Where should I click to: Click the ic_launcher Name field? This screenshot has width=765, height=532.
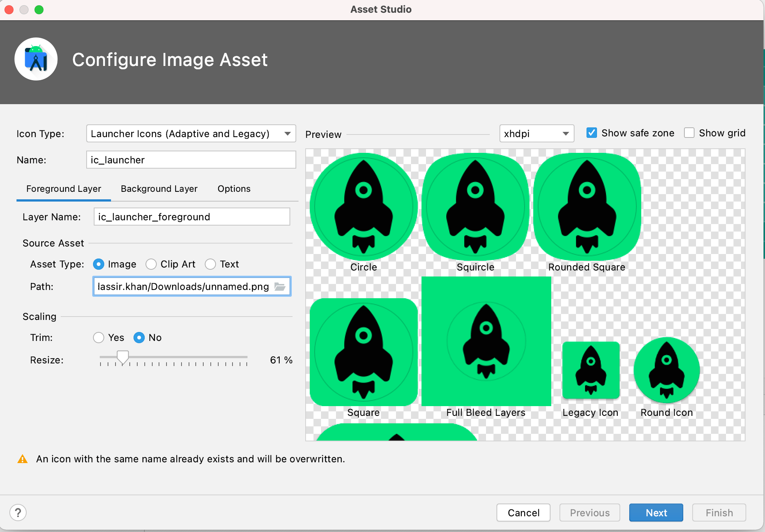(191, 160)
